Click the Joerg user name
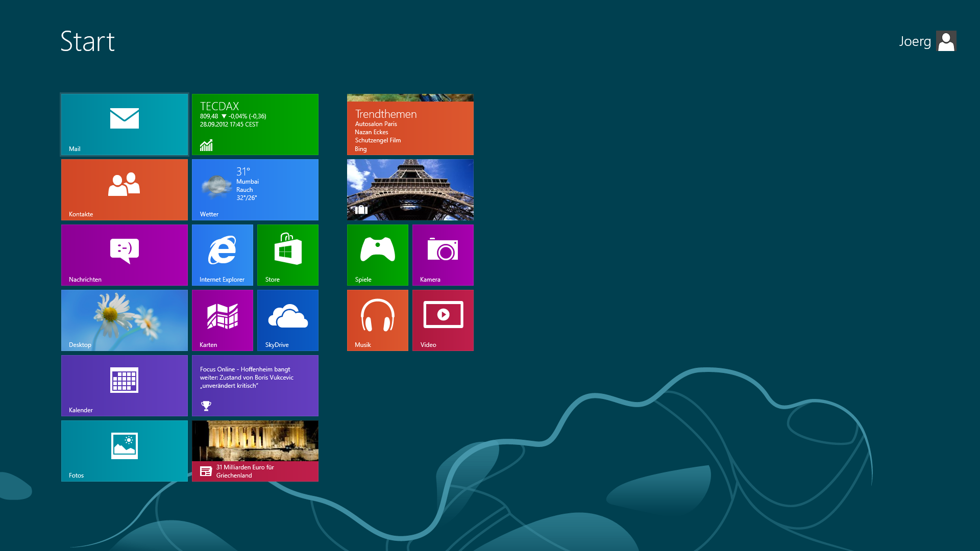 [x=915, y=41]
